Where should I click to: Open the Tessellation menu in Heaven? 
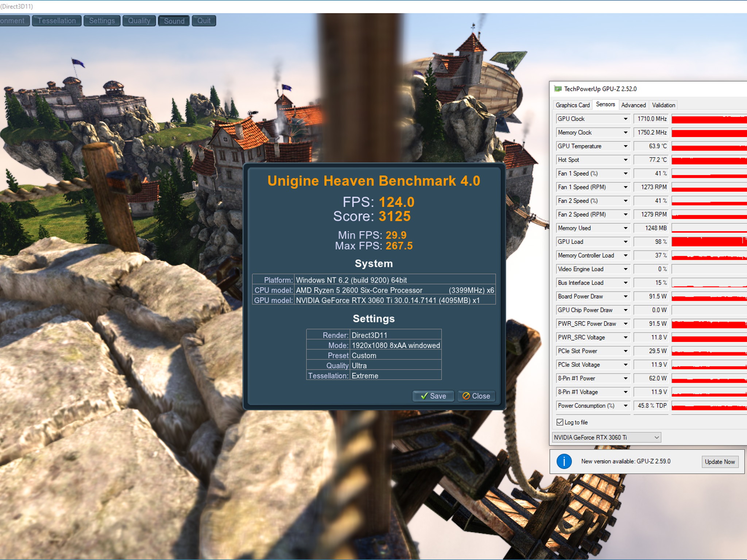point(57,21)
